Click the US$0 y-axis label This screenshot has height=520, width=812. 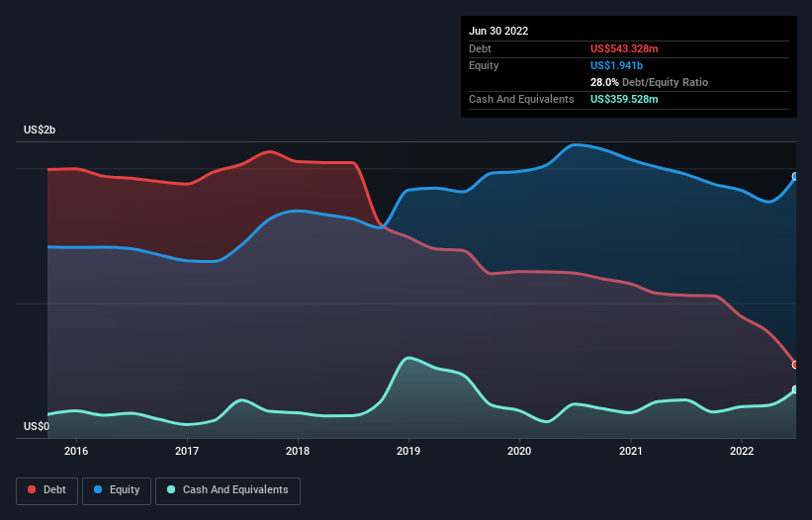(37, 426)
